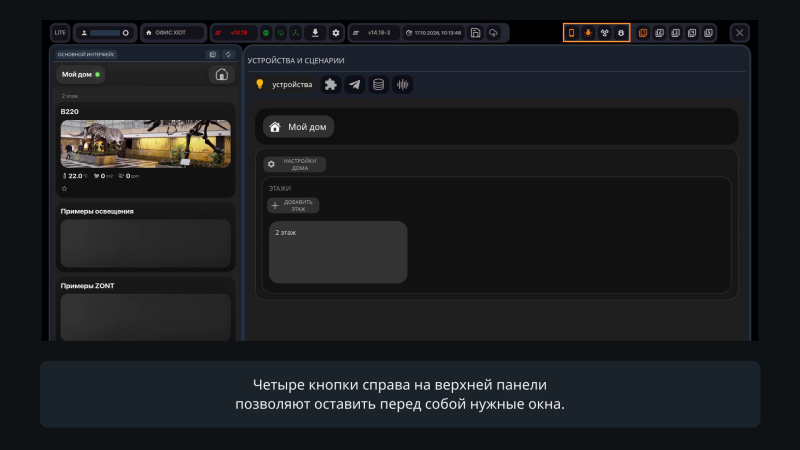
Task: Select window layout 4
Action: 692,33
